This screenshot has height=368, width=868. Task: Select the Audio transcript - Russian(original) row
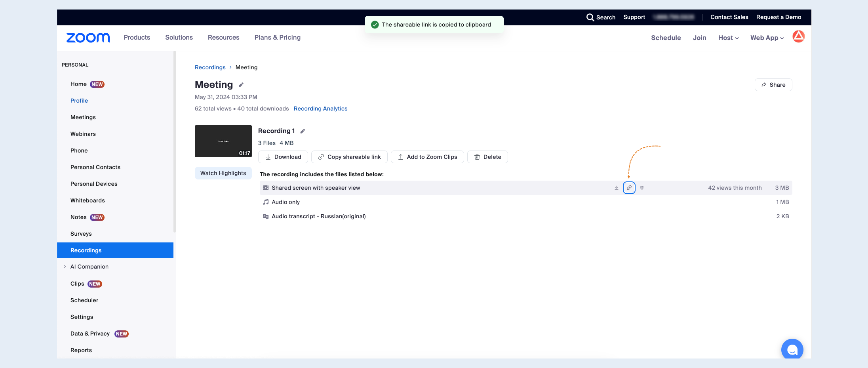(526, 216)
